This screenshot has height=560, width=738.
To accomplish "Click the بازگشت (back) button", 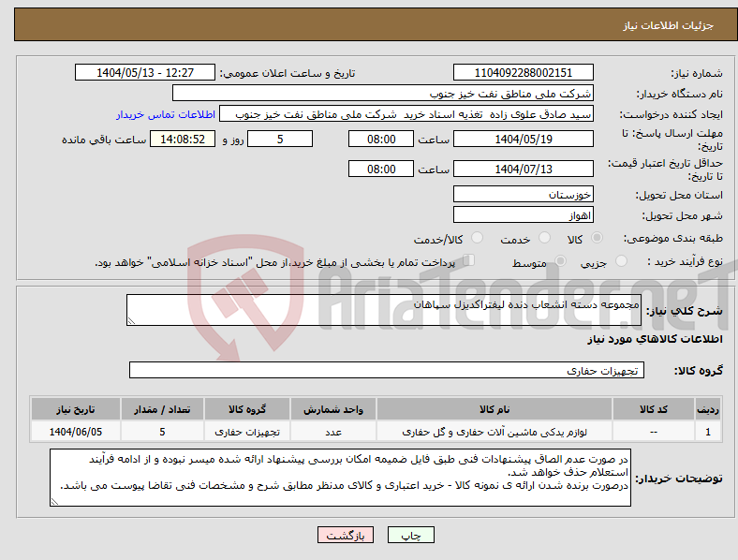I will click(346, 535).
